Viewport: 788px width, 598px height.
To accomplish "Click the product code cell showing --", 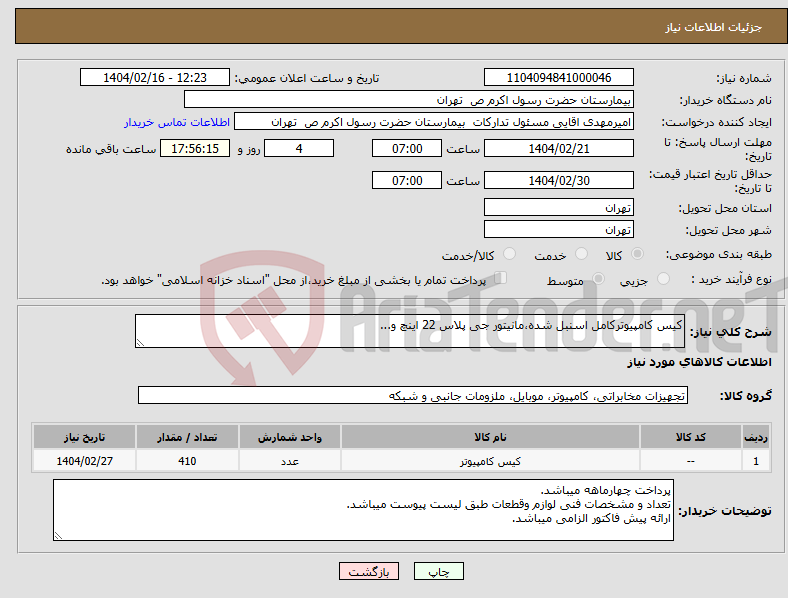I will pos(691,461).
